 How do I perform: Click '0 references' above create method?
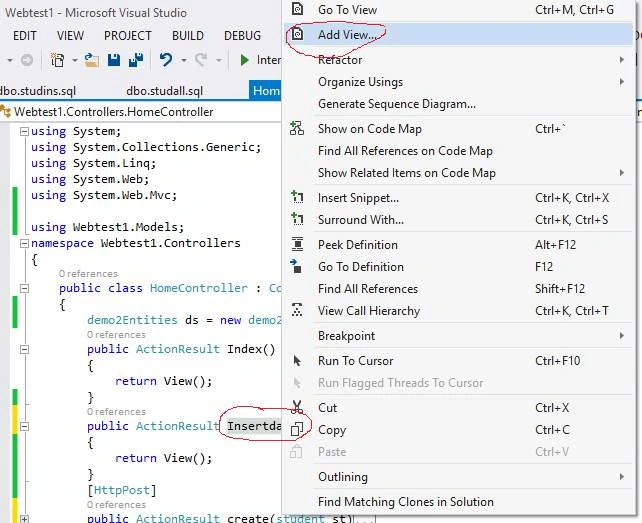point(116,505)
